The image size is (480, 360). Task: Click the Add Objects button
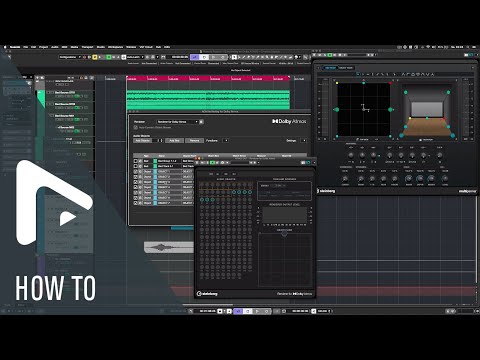click(143, 140)
